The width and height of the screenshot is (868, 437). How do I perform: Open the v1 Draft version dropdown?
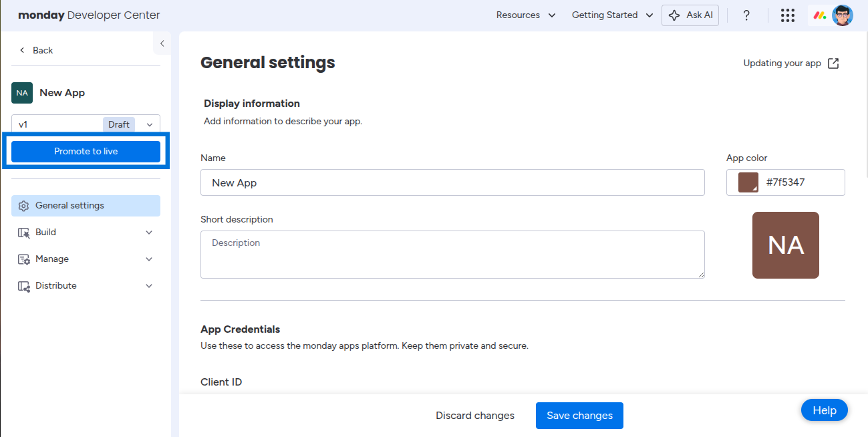click(x=86, y=124)
